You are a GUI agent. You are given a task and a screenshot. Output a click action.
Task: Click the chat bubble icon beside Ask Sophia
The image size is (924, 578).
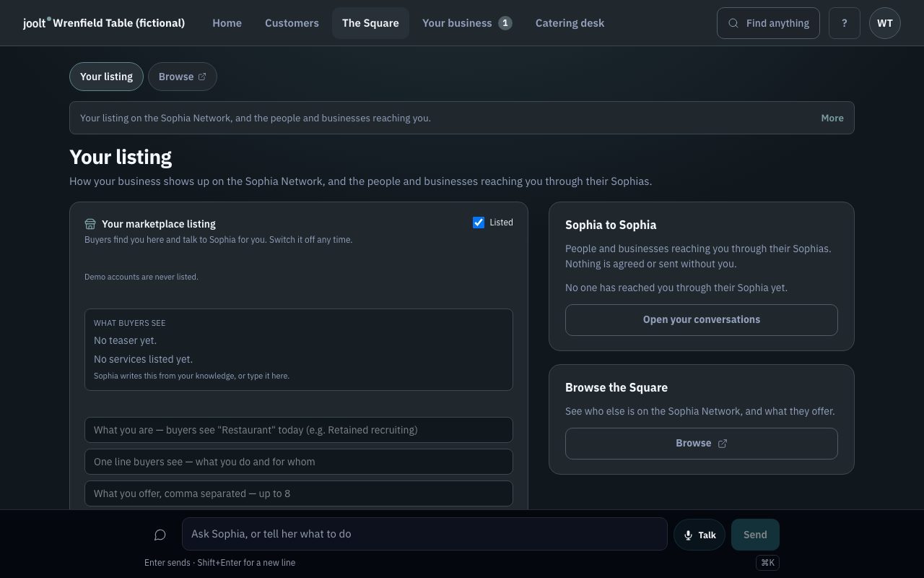coord(160,535)
